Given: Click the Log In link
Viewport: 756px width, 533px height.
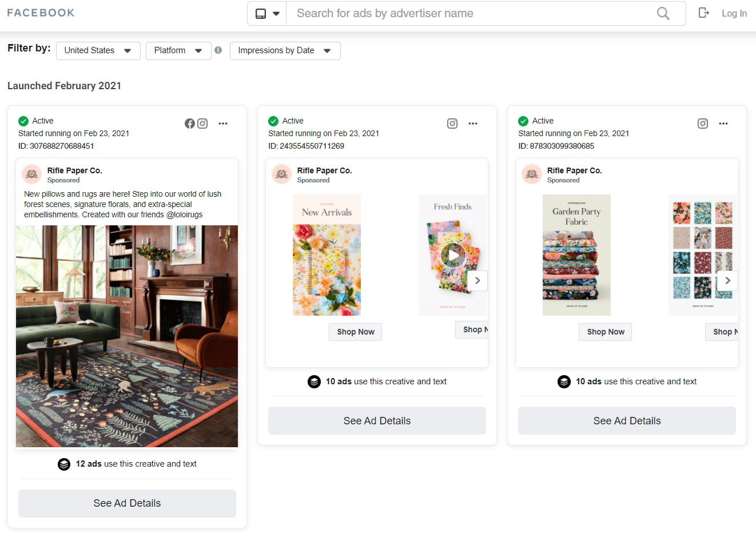Looking at the screenshot, I should (x=734, y=13).
